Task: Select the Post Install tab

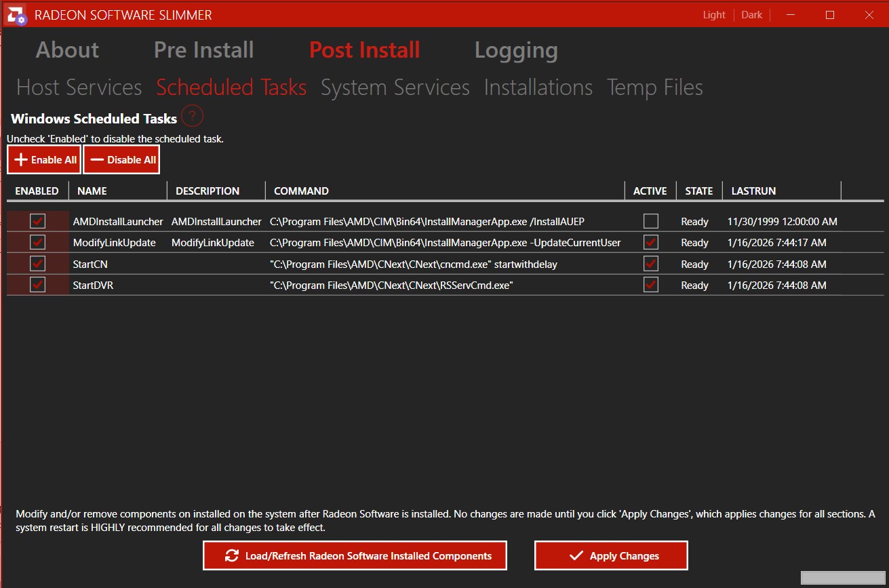Action: [365, 50]
